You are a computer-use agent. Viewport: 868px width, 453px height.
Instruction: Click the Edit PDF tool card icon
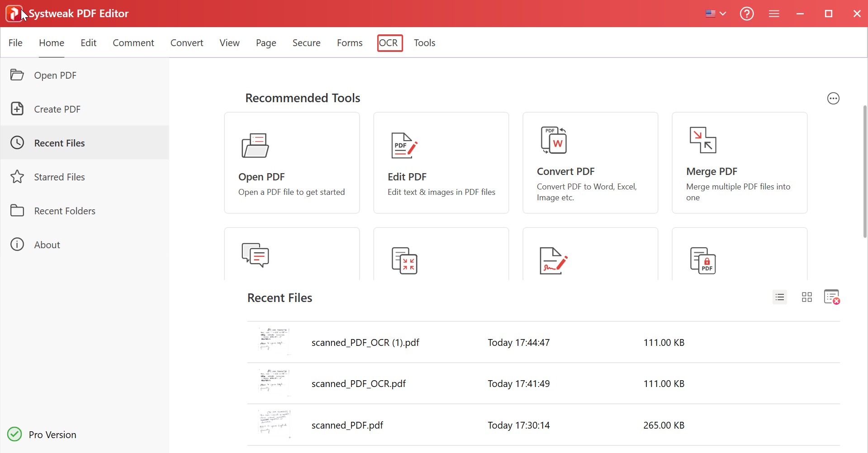coord(404,146)
